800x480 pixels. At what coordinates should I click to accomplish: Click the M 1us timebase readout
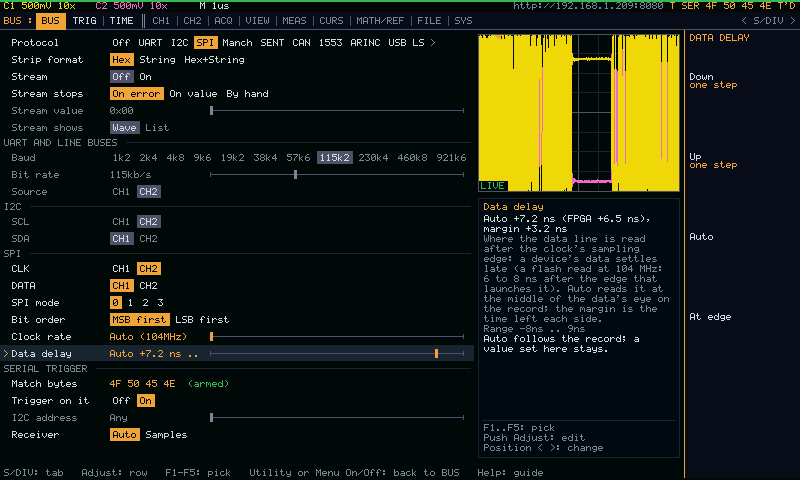click(214, 6)
